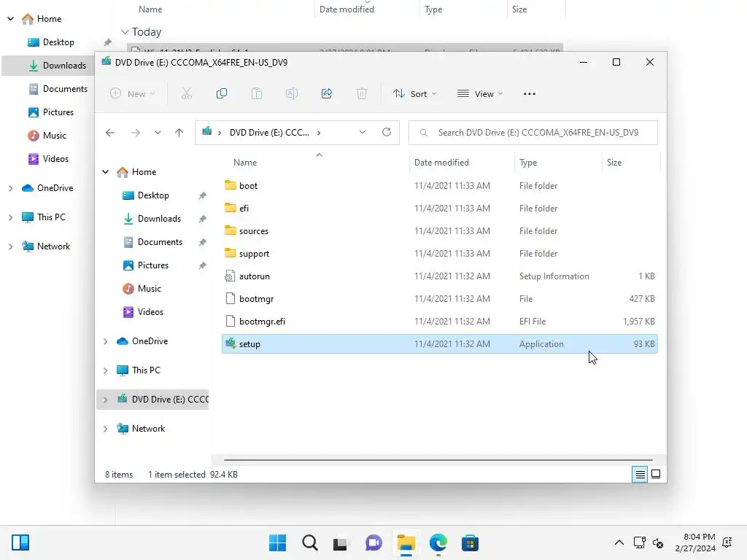The width and height of the screenshot is (747, 560).
Task: Expand OneDrive node in front window
Action: tap(105, 341)
